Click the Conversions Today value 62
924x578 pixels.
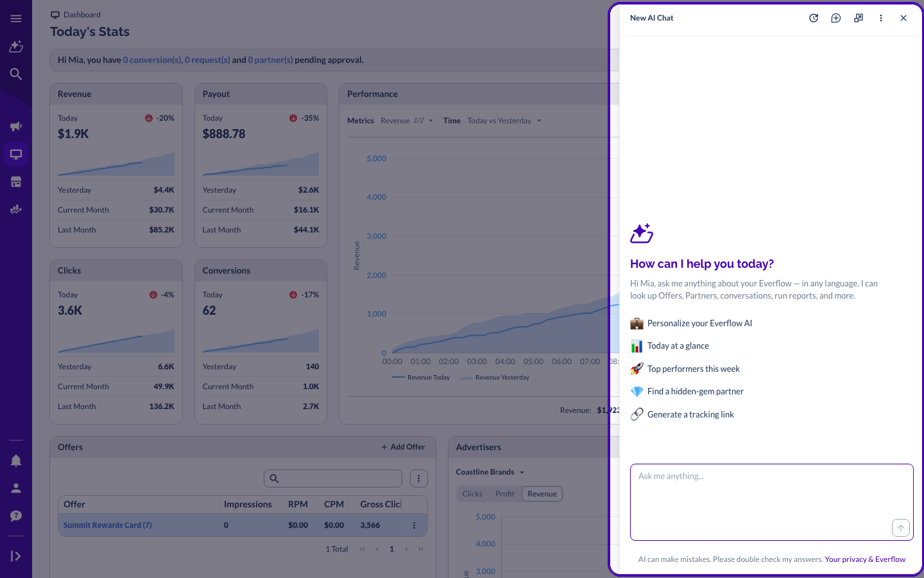(209, 311)
